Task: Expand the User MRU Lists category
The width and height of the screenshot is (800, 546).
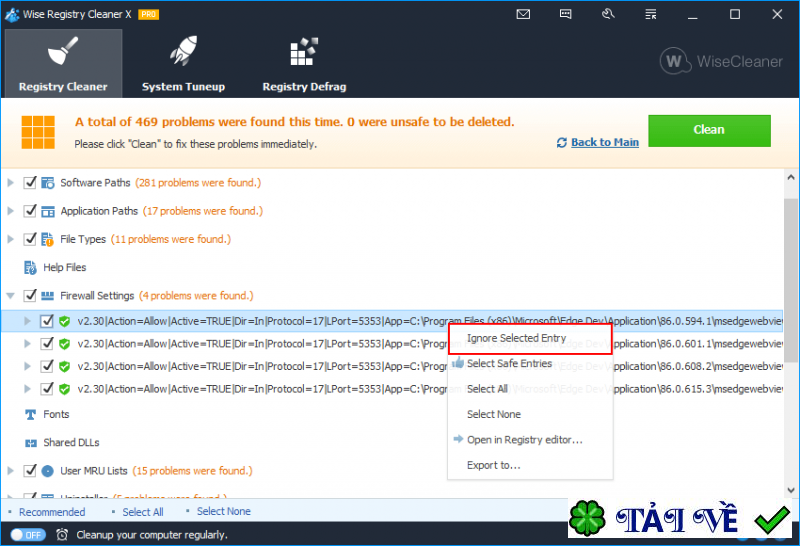Action: click(10, 470)
